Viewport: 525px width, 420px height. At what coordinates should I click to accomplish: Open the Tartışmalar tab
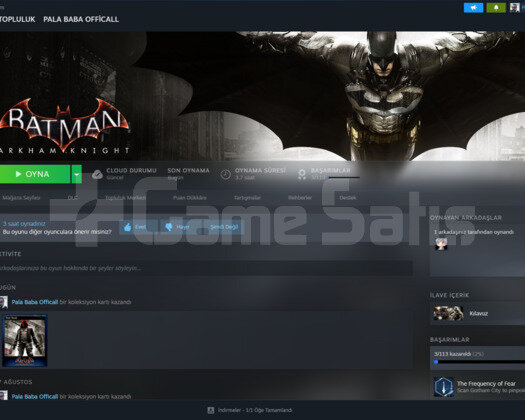pyautogui.click(x=247, y=198)
